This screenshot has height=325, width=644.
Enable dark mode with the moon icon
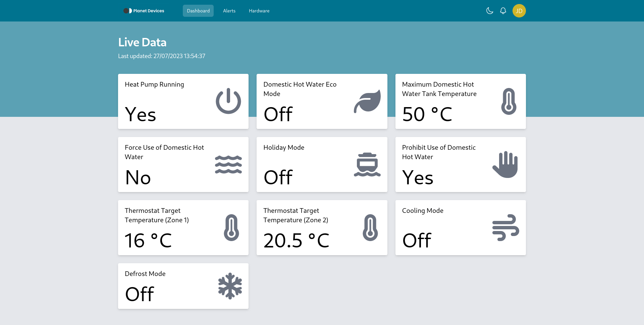point(489,10)
